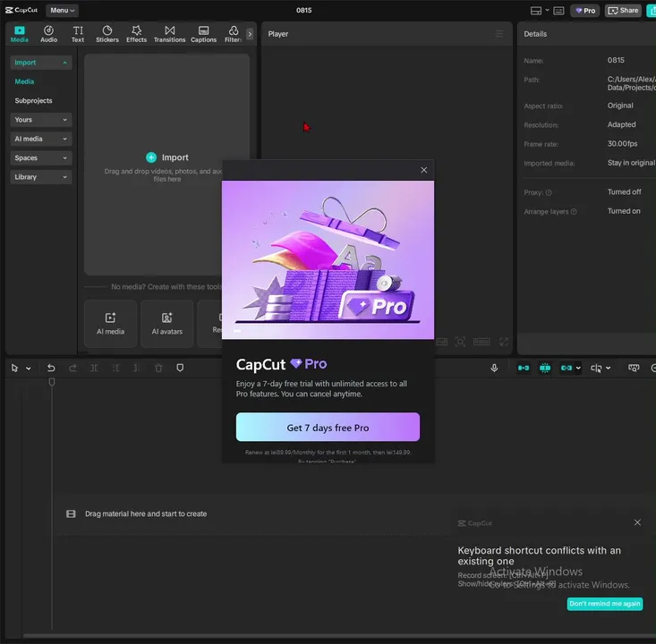Click Get 7 days free Pro

click(328, 427)
